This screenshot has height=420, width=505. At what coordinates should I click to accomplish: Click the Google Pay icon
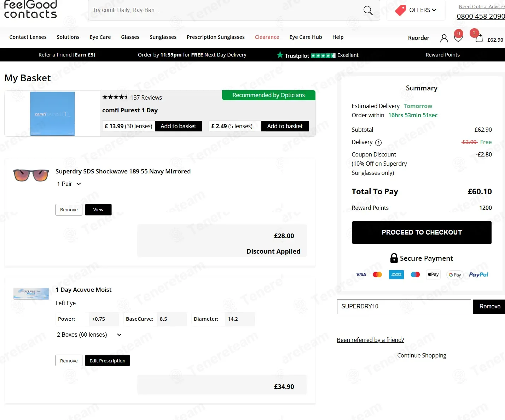point(455,274)
